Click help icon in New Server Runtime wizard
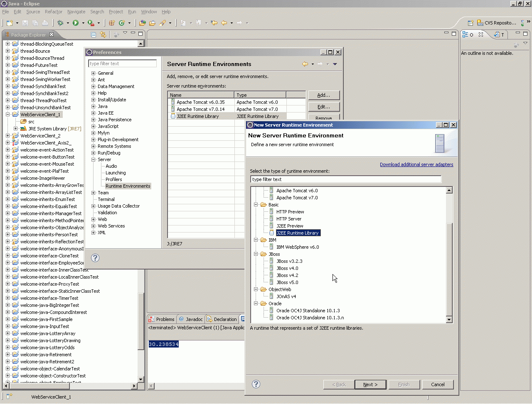 pyautogui.click(x=256, y=384)
